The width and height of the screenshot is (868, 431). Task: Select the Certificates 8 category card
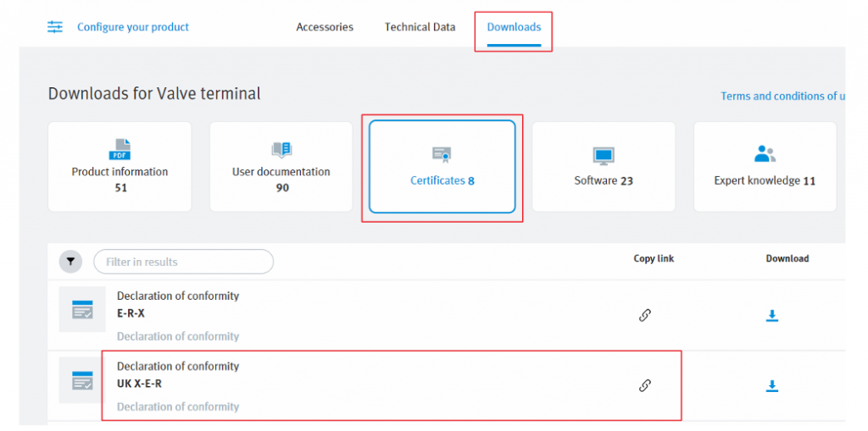click(x=442, y=167)
